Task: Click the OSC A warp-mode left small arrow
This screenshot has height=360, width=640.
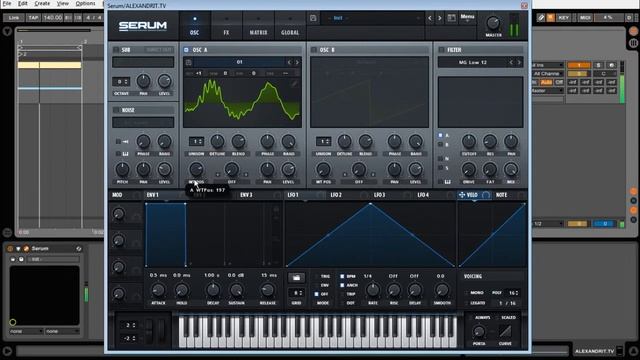Action: tap(218, 174)
